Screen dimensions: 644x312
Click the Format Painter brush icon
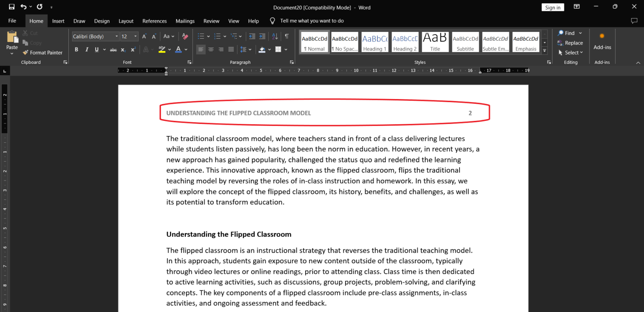coord(26,52)
